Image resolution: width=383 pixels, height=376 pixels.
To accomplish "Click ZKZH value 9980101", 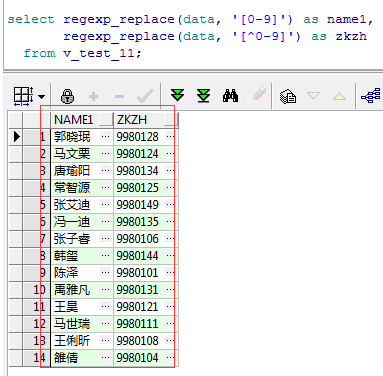I will pyautogui.click(x=137, y=273).
